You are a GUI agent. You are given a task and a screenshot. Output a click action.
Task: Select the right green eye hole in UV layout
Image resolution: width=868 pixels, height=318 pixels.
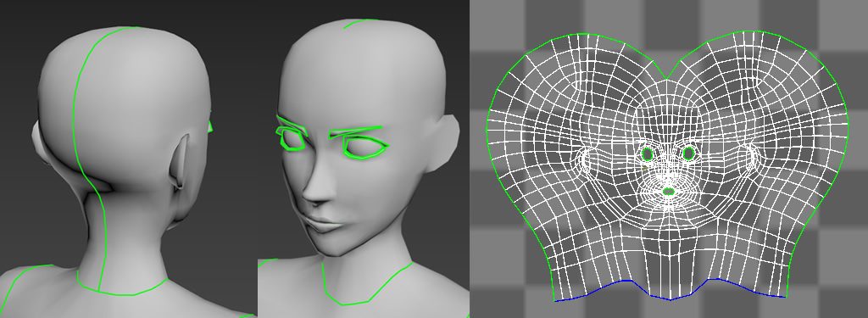click(688, 153)
